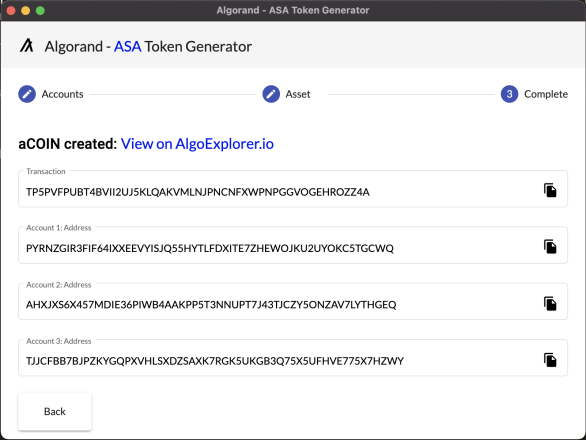This screenshot has height=440, width=586.
Task: Click the step 3 Complete circle icon
Action: (x=509, y=94)
